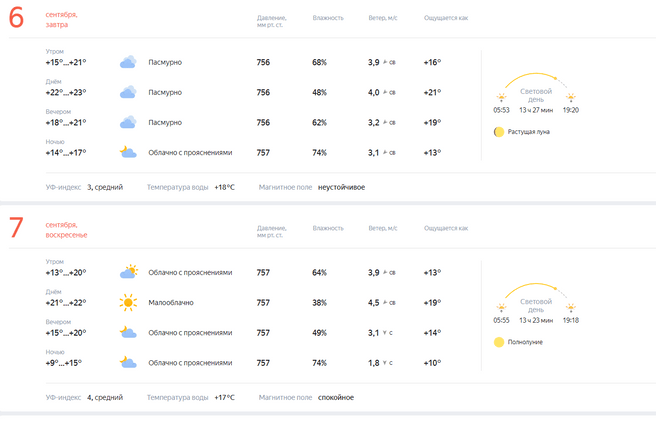
Task: Click the sunrise icon above 05:55
Action: [x=500, y=308]
